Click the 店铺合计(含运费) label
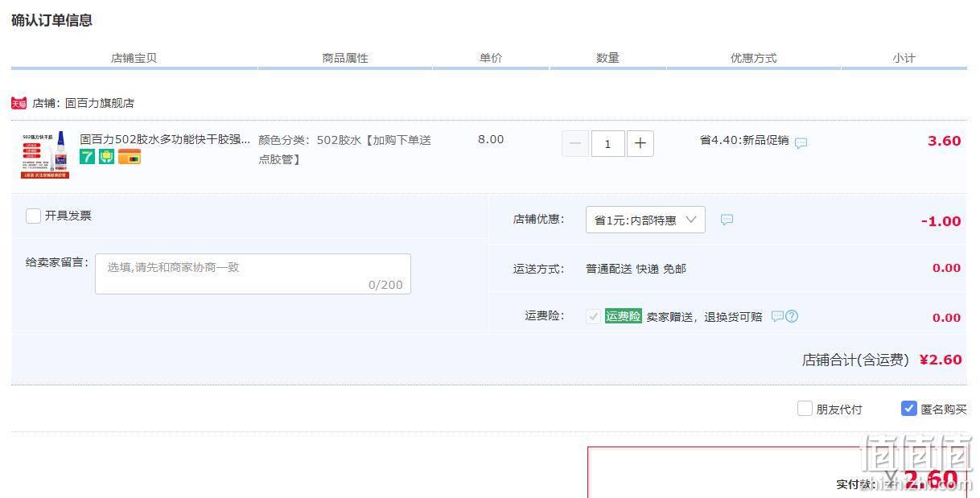Viewport: 980px width, 498px height. [x=855, y=360]
